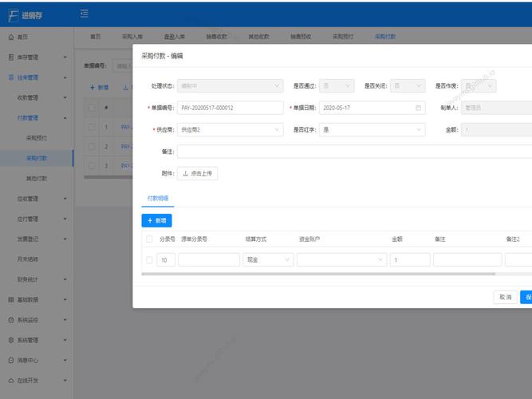Click the 首页 home icon in sidebar
The image size is (532, 399).
coord(10,38)
